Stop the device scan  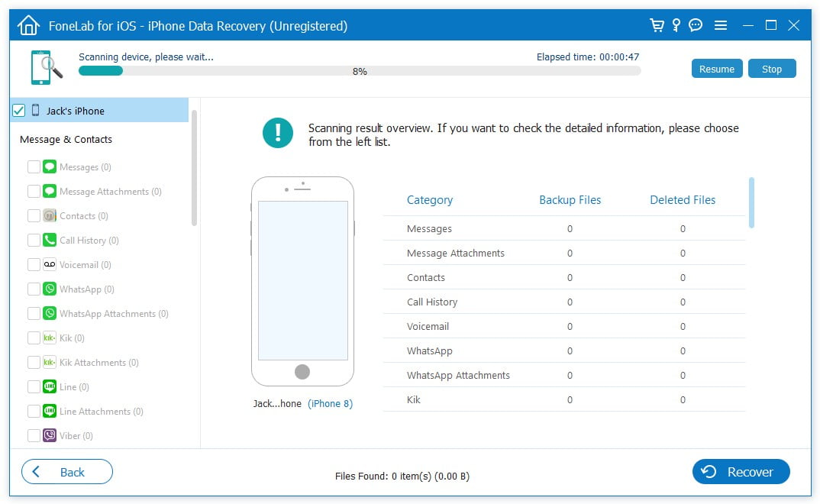772,69
